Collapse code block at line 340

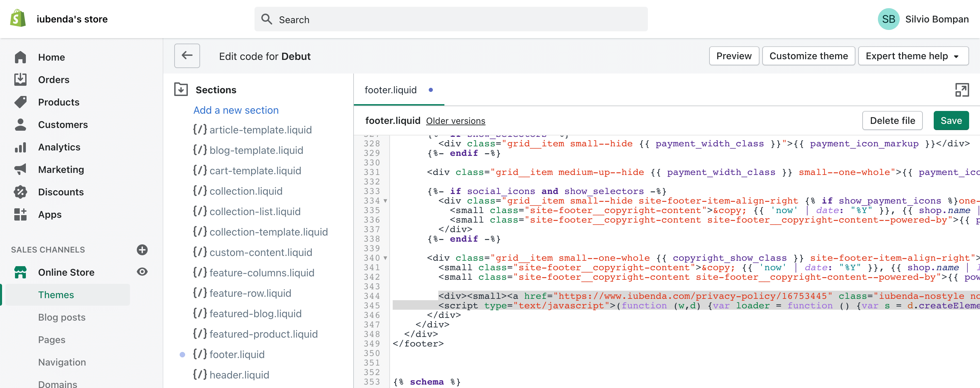pos(386,258)
